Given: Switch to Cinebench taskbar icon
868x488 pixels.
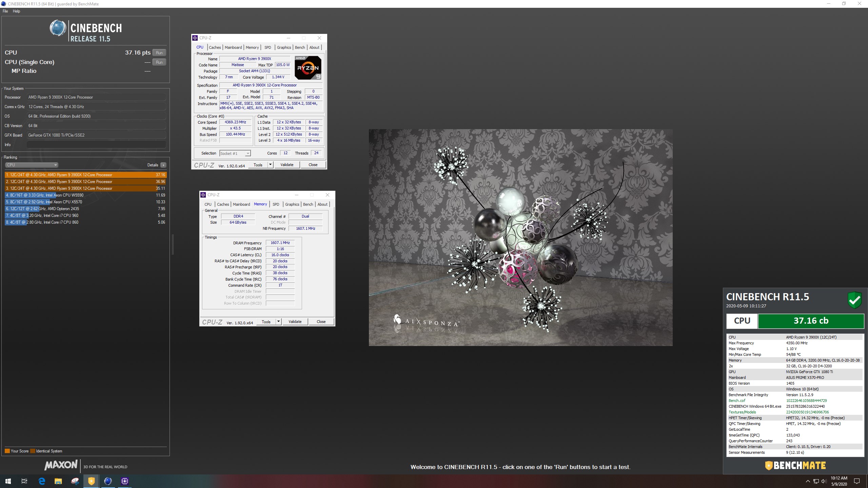Looking at the screenshot, I should 108,481.
